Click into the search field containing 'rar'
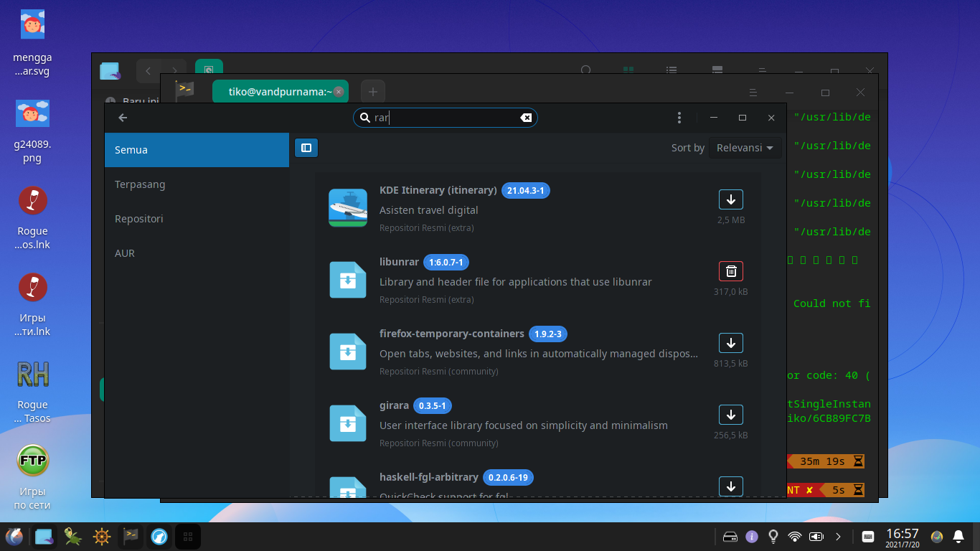Screen dimensions: 980x551 tap(445, 118)
